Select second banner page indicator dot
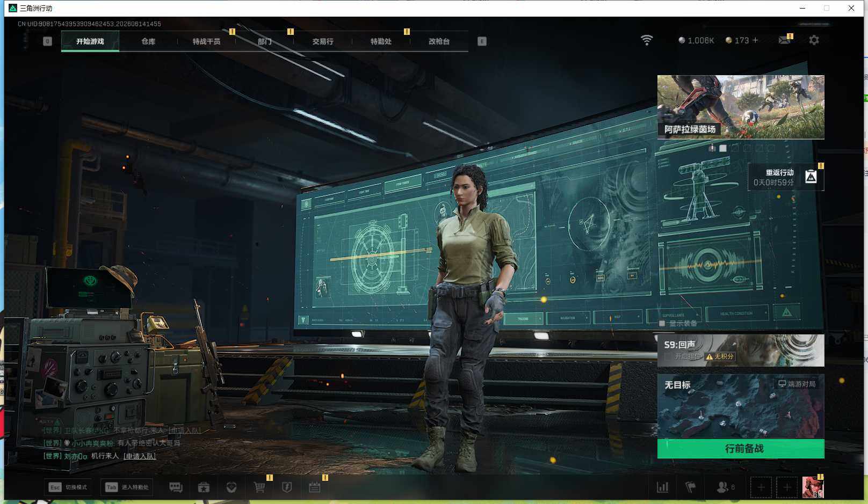The image size is (868, 504). coord(723,148)
